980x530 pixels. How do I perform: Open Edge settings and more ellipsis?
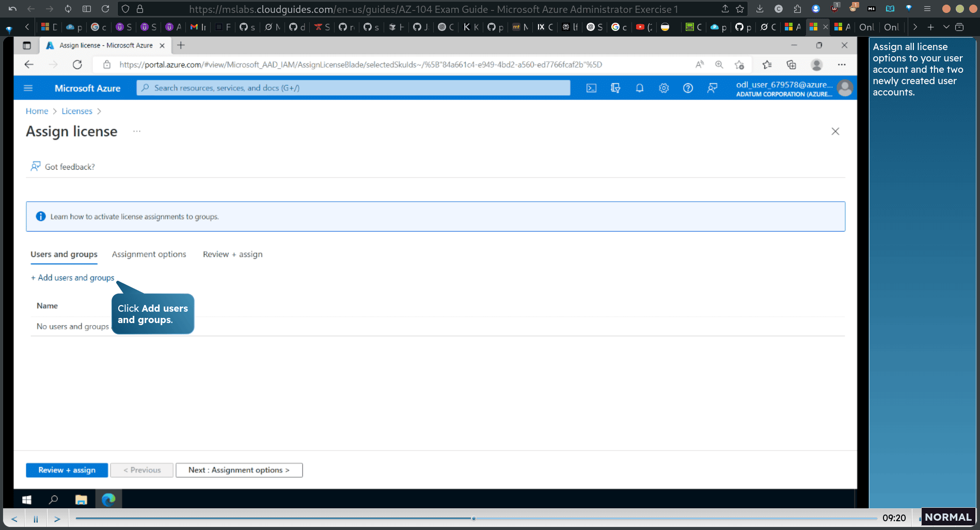[842, 65]
